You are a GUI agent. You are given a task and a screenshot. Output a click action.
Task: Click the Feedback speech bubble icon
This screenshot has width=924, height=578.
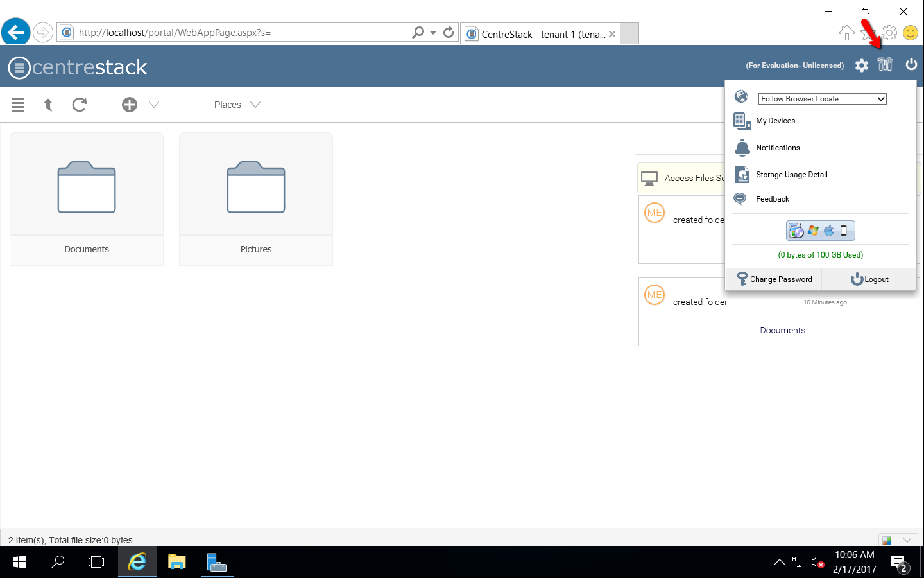point(740,199)
